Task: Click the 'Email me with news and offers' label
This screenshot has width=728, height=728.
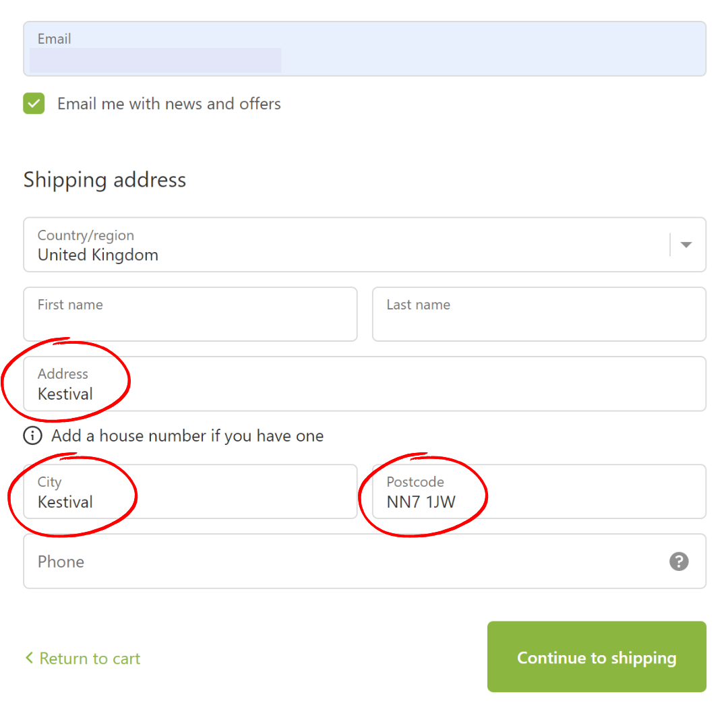Action: tap(169, 104)
